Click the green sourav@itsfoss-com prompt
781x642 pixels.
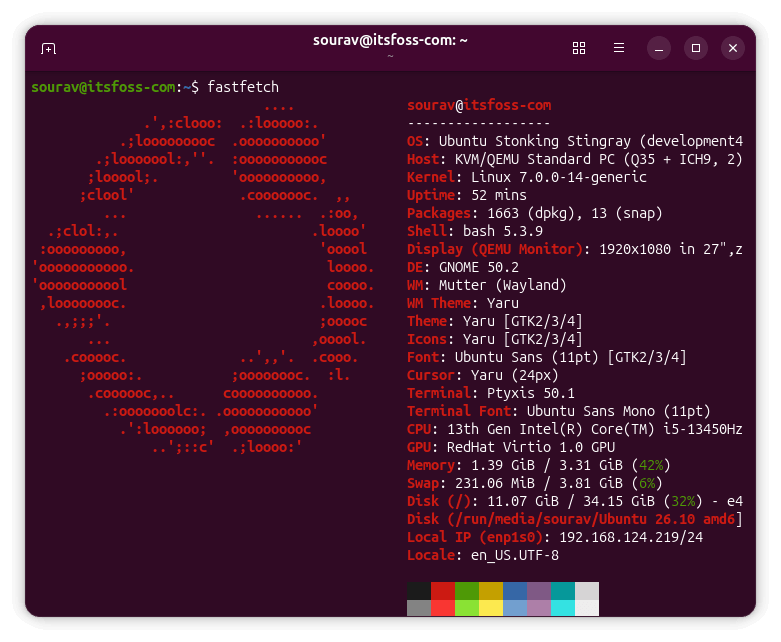103,87
